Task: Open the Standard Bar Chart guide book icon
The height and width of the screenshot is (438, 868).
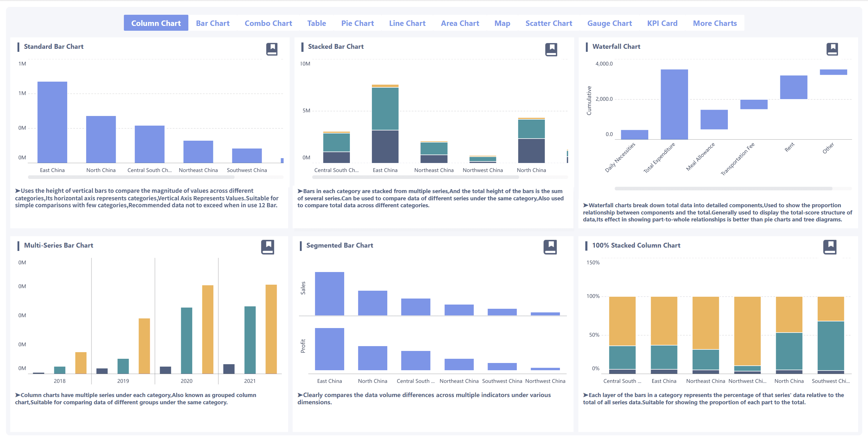Action: (x=272, y=49)
